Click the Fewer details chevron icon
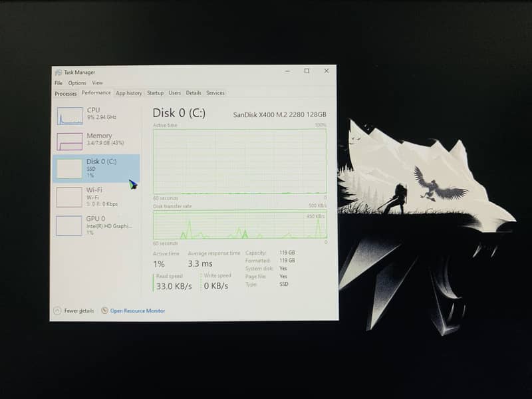 tap(57, 311)
